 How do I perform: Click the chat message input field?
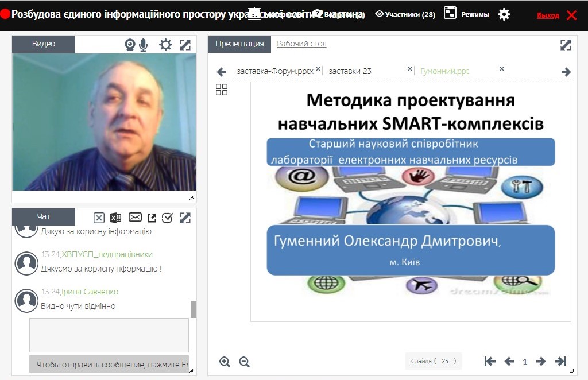[109, 335]
